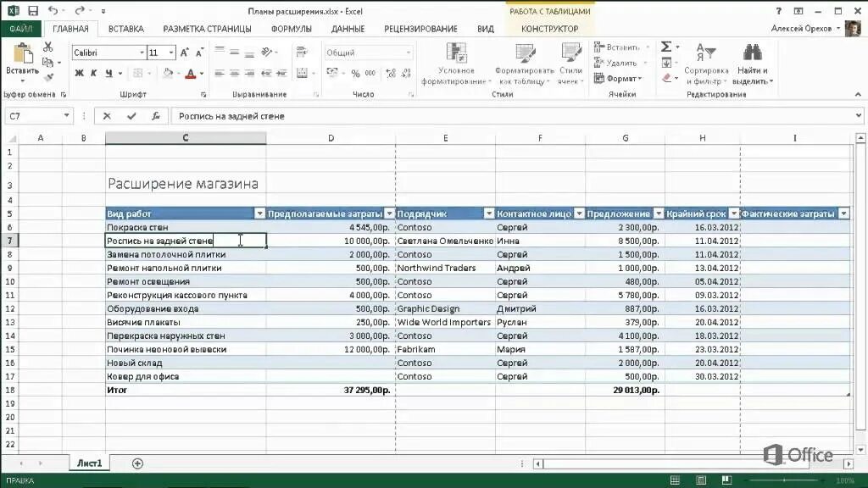Click the comma style 000 icon
Viewport: 868px width, 488px height.
370,73
